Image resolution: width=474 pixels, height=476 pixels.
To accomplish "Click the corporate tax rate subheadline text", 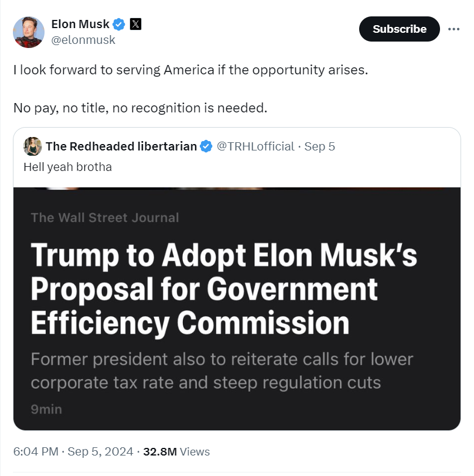I will point(206,383).
